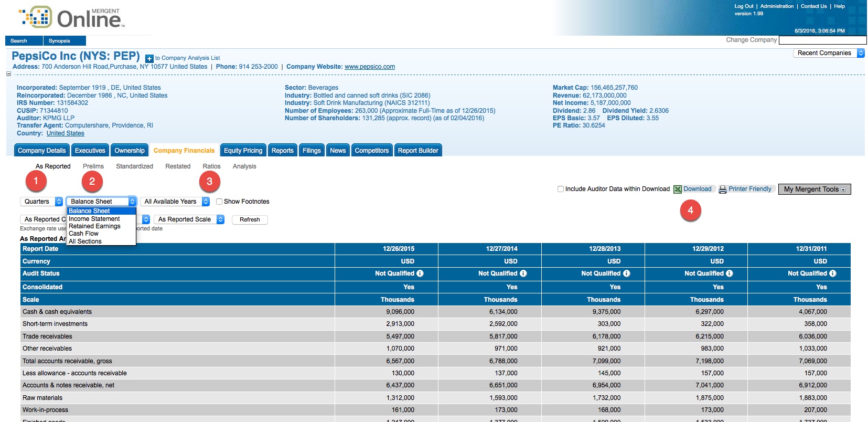Image resolution: width=868 pixels, height=422 pixels.
Task: Click the Synopsis tab button
Action: pyautogui.click(x=65, y=41)
